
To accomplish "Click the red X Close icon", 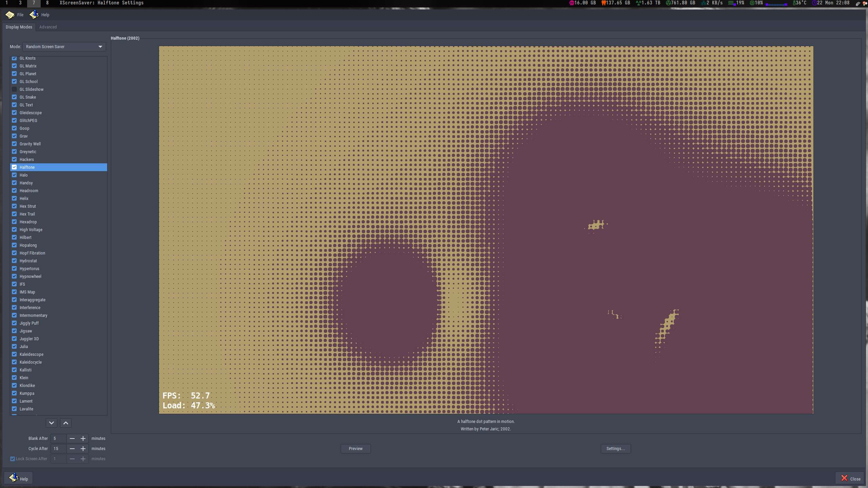I will coord(844,478).
